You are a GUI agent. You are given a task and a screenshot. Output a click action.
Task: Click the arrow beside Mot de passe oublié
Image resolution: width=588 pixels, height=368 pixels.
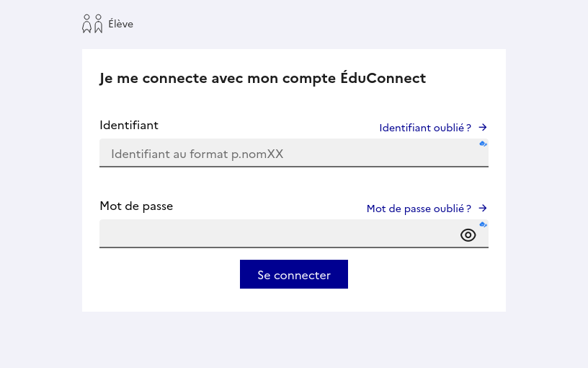tap(483, 209)
